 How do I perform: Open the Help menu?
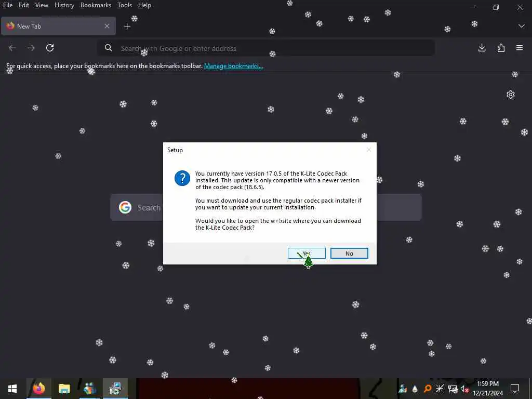click(144, 5)
